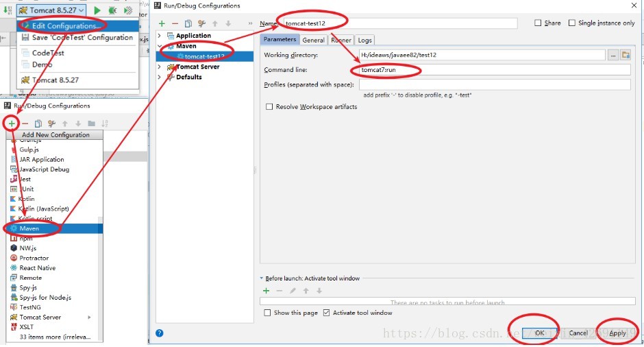The width and height of the screenshot is (644, 347).
Task: Select JavaScript Debug configuration type
Action: (44, 169)
